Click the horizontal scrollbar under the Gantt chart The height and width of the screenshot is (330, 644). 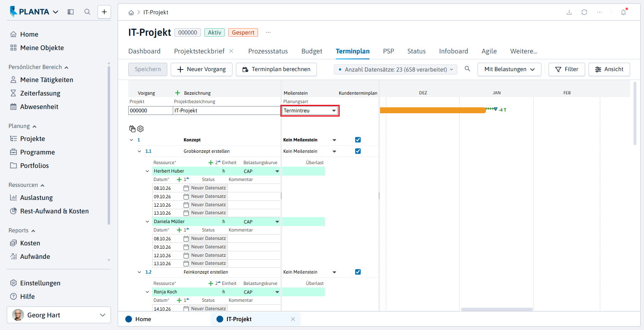pyautogui.click(x=497, y=309)
